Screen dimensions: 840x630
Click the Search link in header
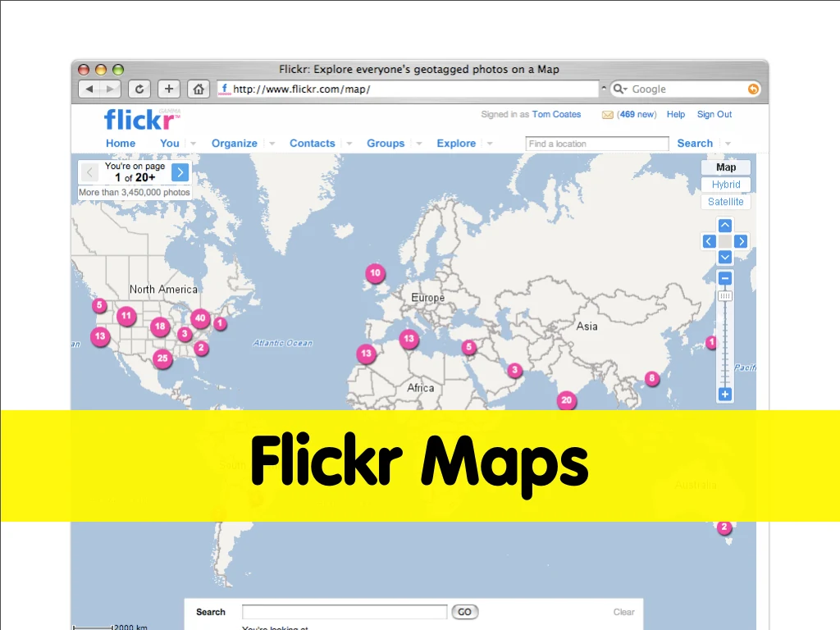(695, 143)
